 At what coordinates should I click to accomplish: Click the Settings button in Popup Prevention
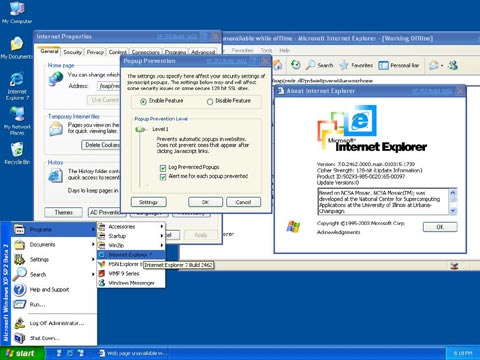tap(148, 202)
